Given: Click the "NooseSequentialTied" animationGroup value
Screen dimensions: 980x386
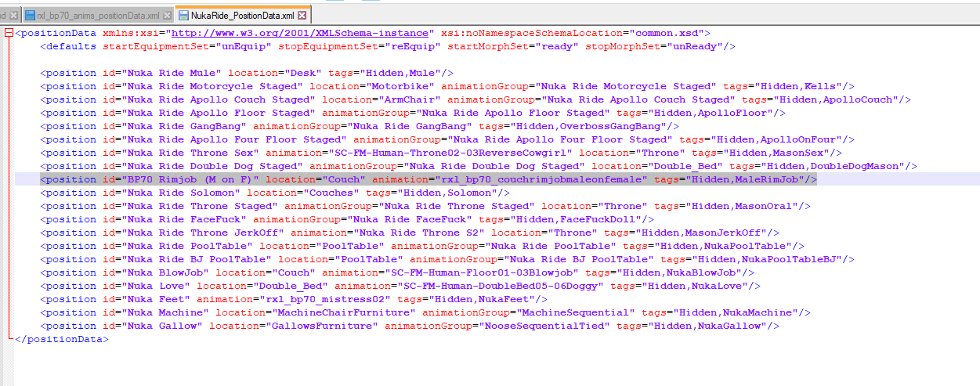Looking at the screenshot, I should [544, 326].
